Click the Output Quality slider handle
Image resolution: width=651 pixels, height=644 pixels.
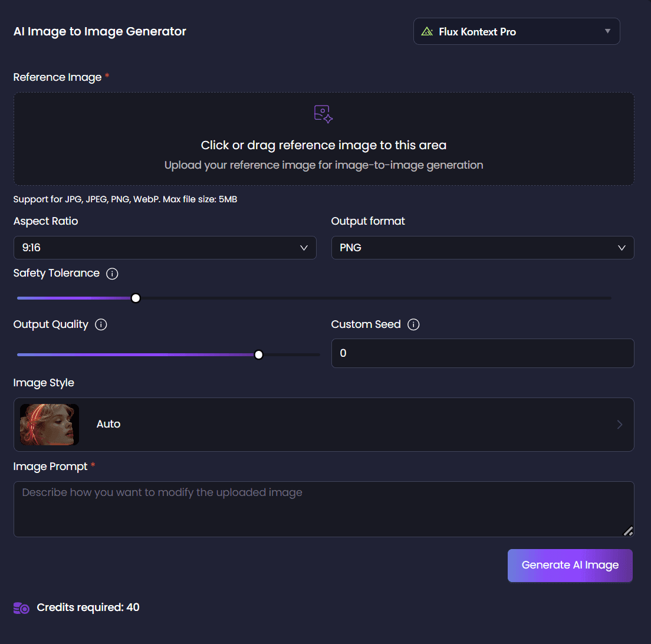[x=258, y=355]
